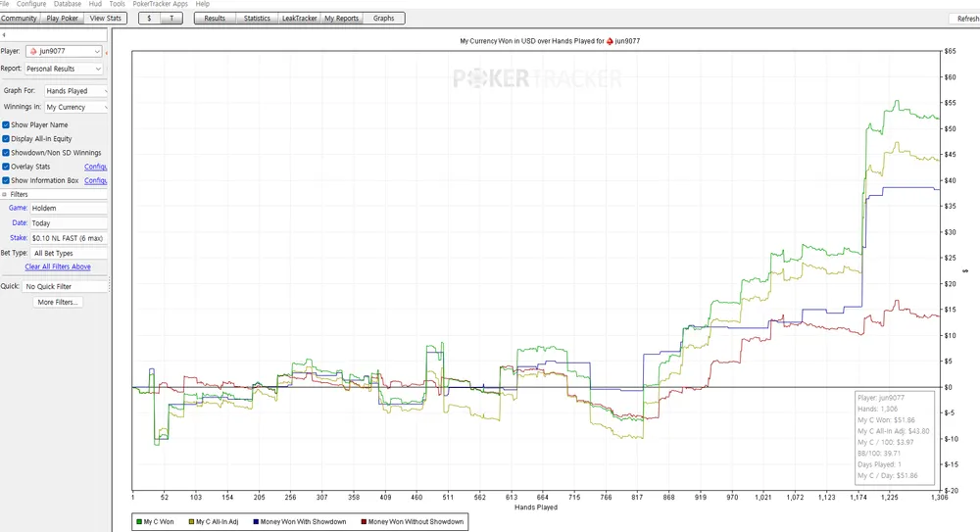This screenshot has height=532, width=980.
Task: Open the Database menu
Action: [68, 4]
